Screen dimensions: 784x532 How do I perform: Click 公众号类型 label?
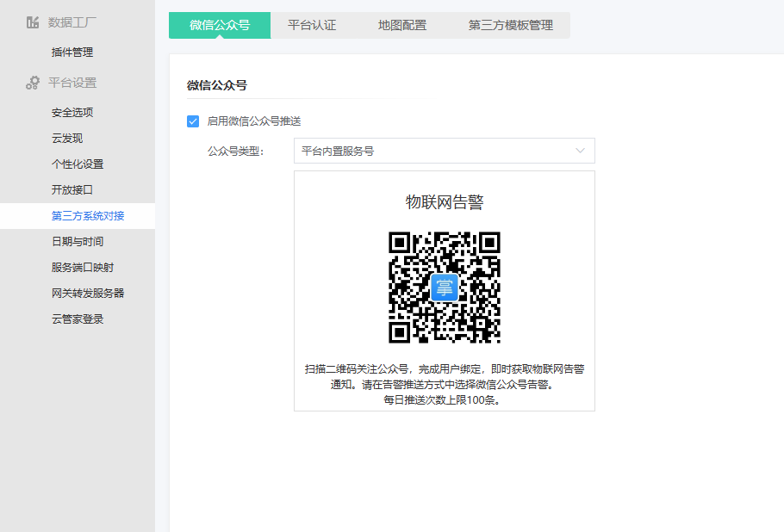(x=235, y=152)
